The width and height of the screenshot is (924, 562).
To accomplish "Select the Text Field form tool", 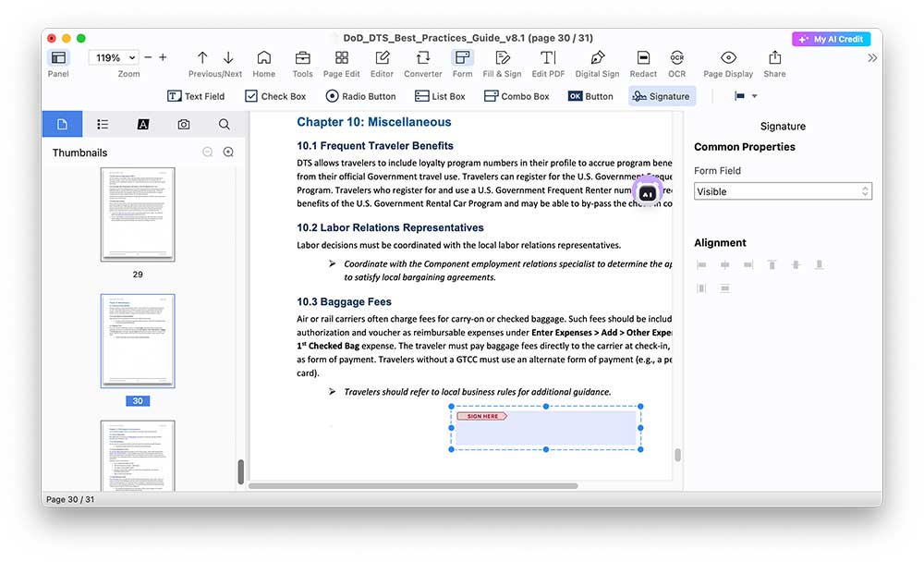I will pyautogui.click(x=196, y=96).
